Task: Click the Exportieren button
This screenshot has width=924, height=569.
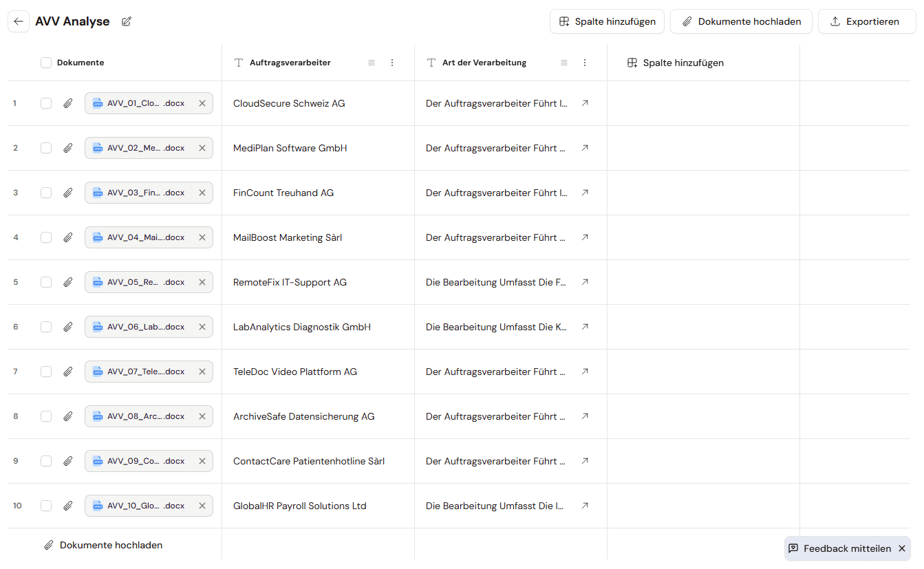Action: pos(867,21)
